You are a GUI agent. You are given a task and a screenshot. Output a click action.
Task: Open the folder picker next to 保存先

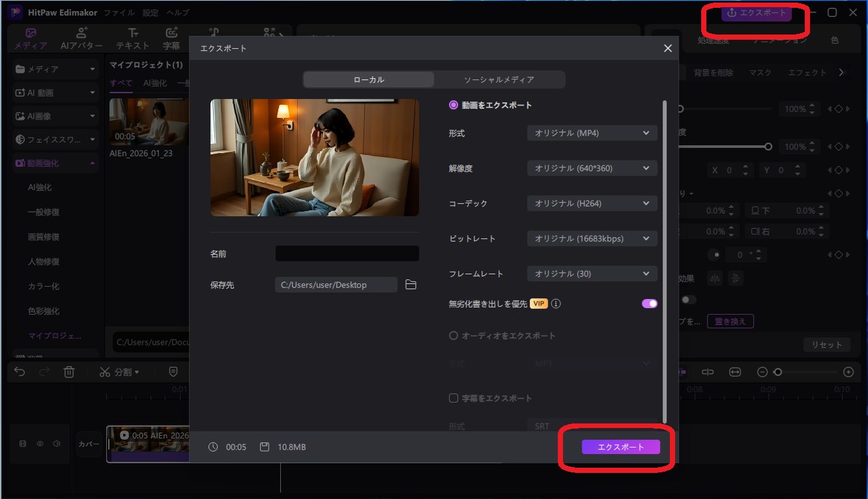click(x=411, y=284)
